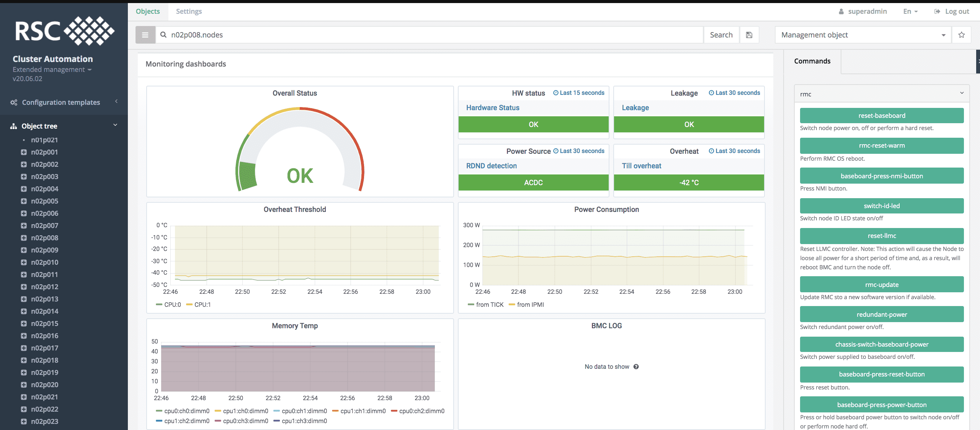Click the favorite star icon
Screen dimensions: 980x430
tap(961, 35)
